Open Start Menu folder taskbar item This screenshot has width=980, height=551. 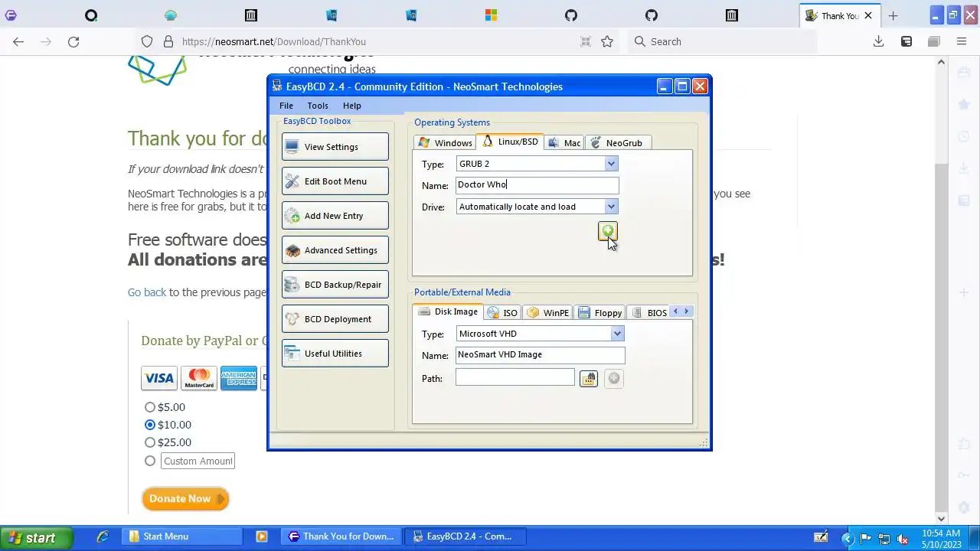[181, 536]
